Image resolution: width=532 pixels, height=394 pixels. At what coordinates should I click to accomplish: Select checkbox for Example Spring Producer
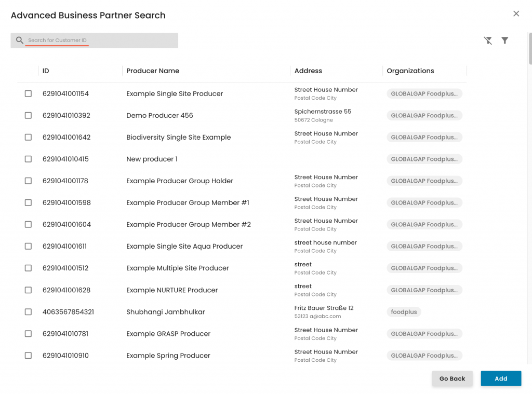tap(28, 356)
